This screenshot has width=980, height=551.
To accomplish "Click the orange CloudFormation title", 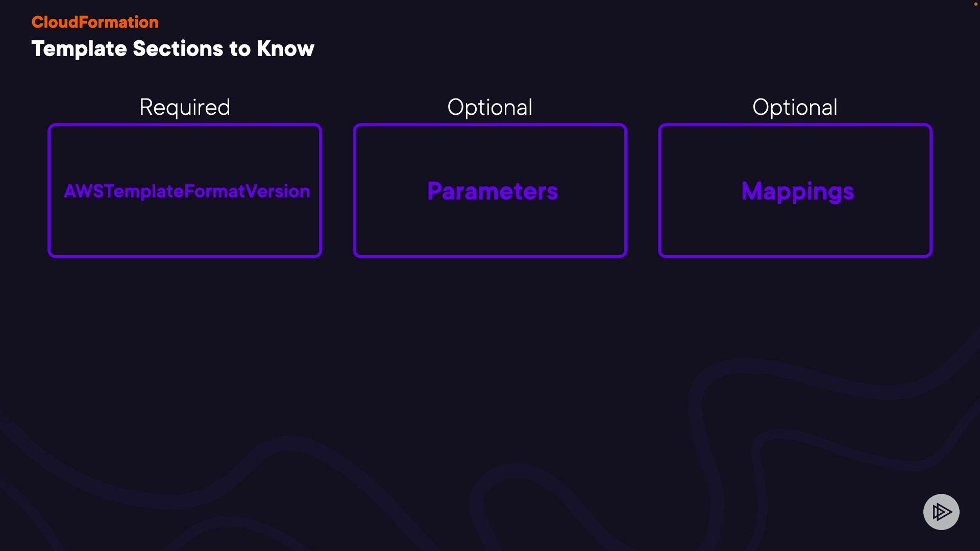I will [x=95, y=22].
